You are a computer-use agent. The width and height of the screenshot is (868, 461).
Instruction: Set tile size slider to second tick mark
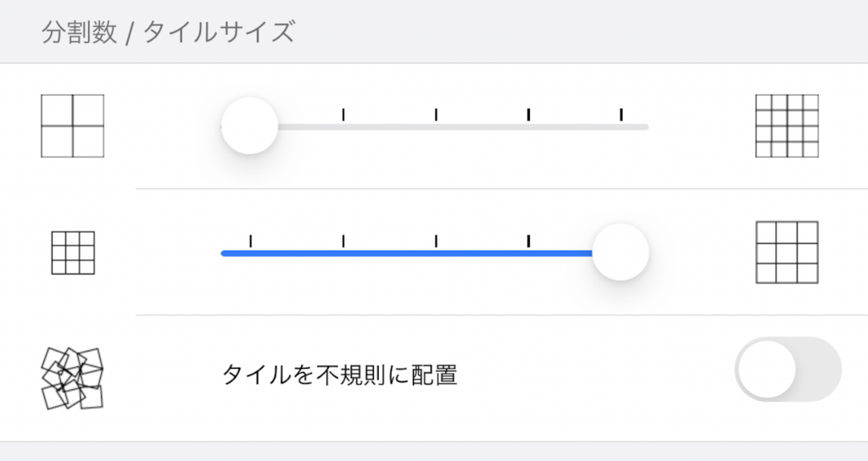[343, 242]
